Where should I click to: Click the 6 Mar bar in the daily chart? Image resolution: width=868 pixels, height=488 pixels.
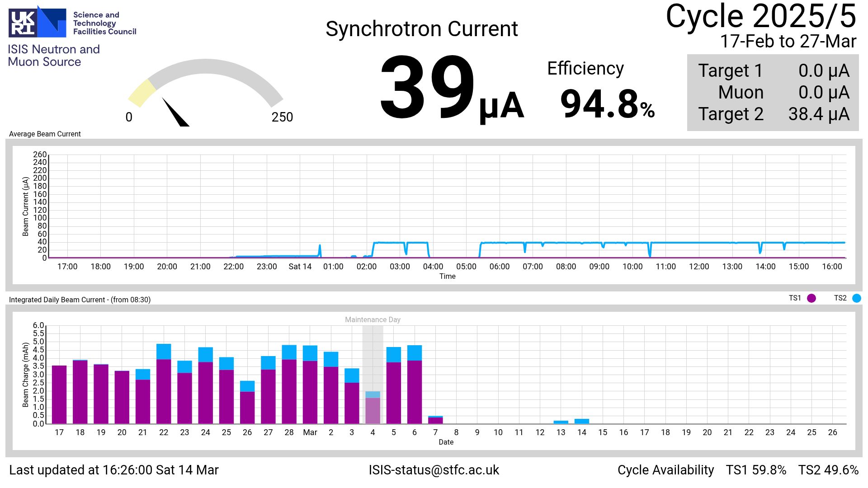coord(415,384)
